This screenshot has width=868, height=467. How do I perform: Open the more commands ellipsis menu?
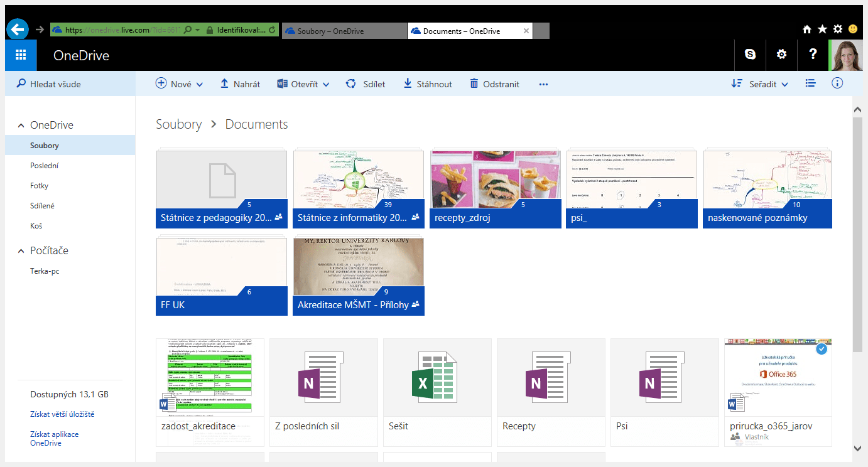point(543,83)
